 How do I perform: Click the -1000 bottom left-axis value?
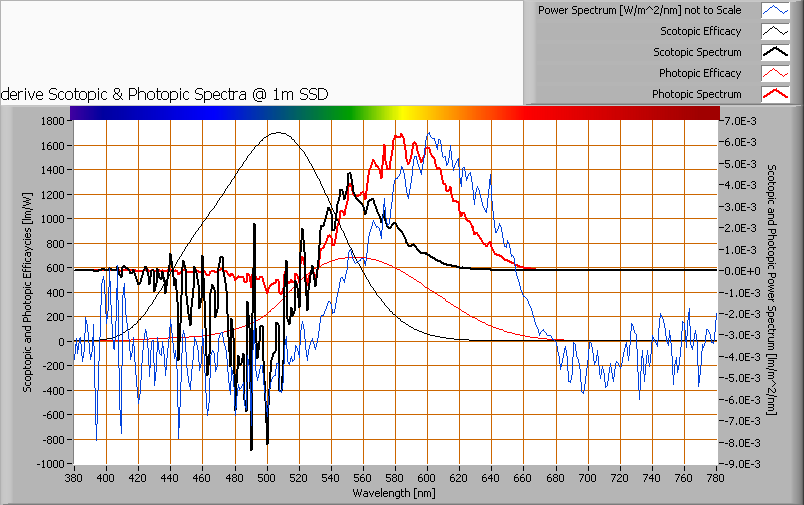[52, 464]
